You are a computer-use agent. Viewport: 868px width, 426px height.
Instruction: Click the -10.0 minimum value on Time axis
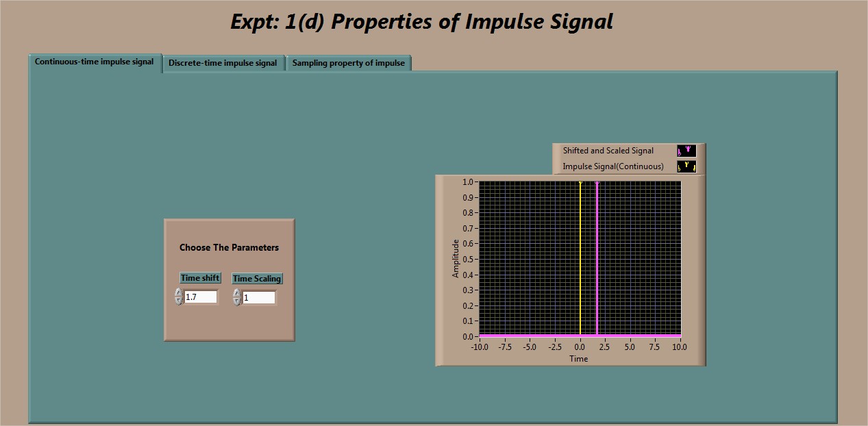pyautogui.click(x=480, y=347)
